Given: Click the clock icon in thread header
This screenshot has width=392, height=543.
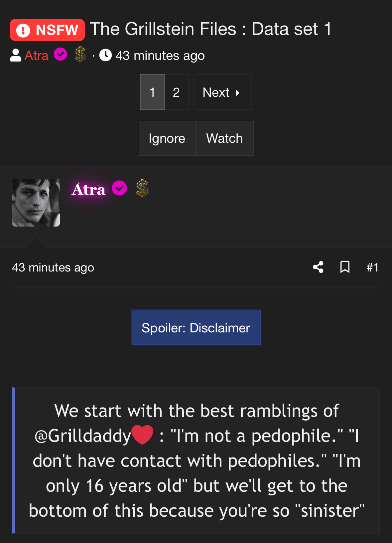Looking at the screenshot, I should point(105,55).
